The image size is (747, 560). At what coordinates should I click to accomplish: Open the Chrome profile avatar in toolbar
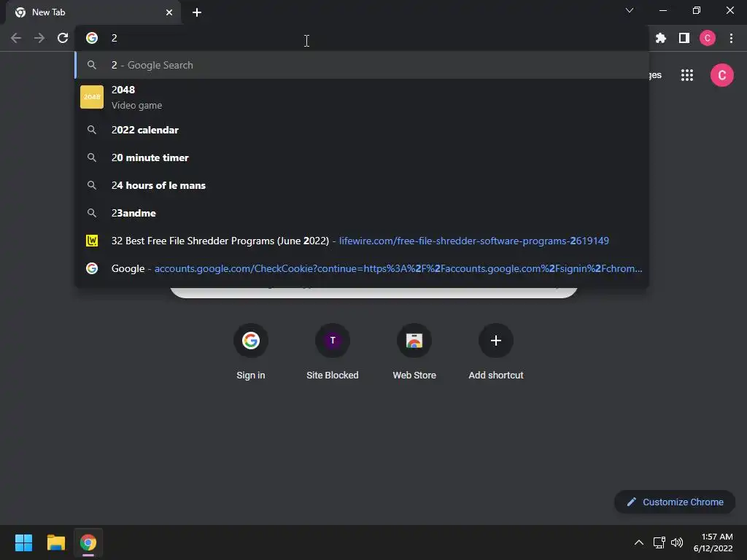[x=708, y=38]
